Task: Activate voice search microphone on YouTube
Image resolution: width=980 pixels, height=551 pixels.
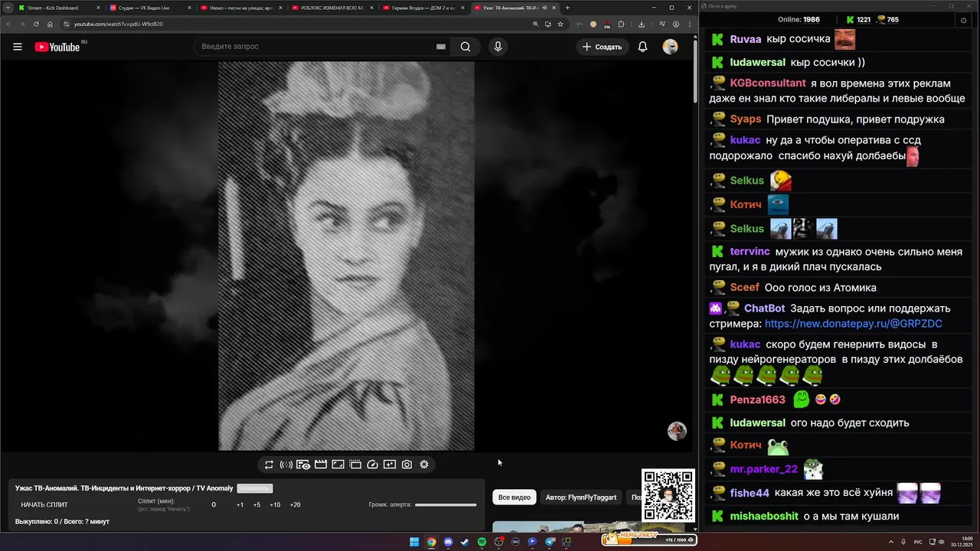Action: [498, 47]
